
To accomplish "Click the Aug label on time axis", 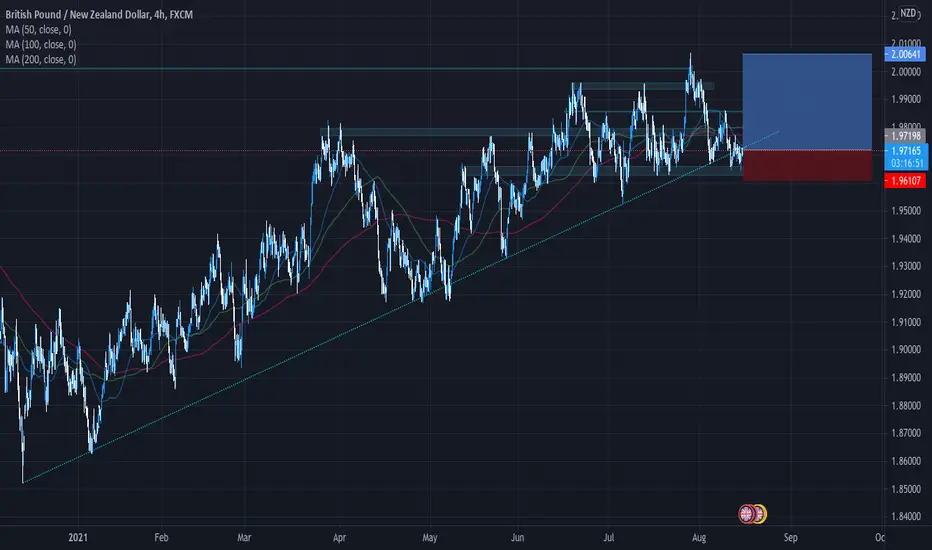I will (699, 538).
